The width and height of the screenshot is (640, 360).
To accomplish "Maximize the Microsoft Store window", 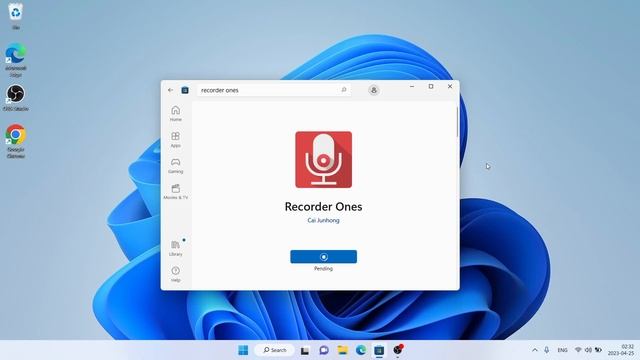I will click(x=431, y=87).
